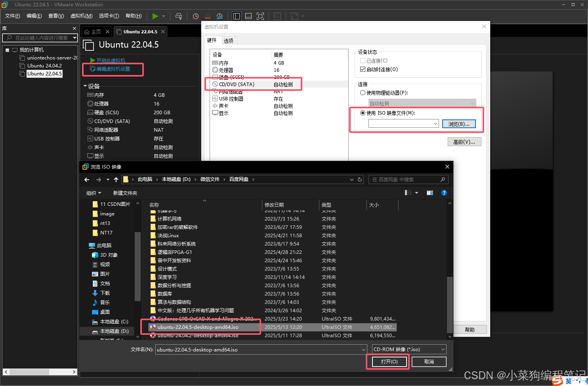Image resolution: width=588 pixels, height=386 pixels.
Task: Open the 决战Linux folder
Action: click(168, 236)
